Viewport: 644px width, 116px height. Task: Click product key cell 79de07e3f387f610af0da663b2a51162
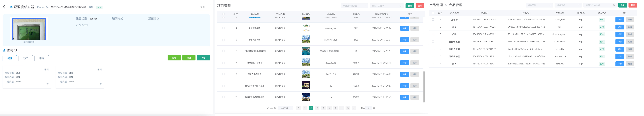526,27
